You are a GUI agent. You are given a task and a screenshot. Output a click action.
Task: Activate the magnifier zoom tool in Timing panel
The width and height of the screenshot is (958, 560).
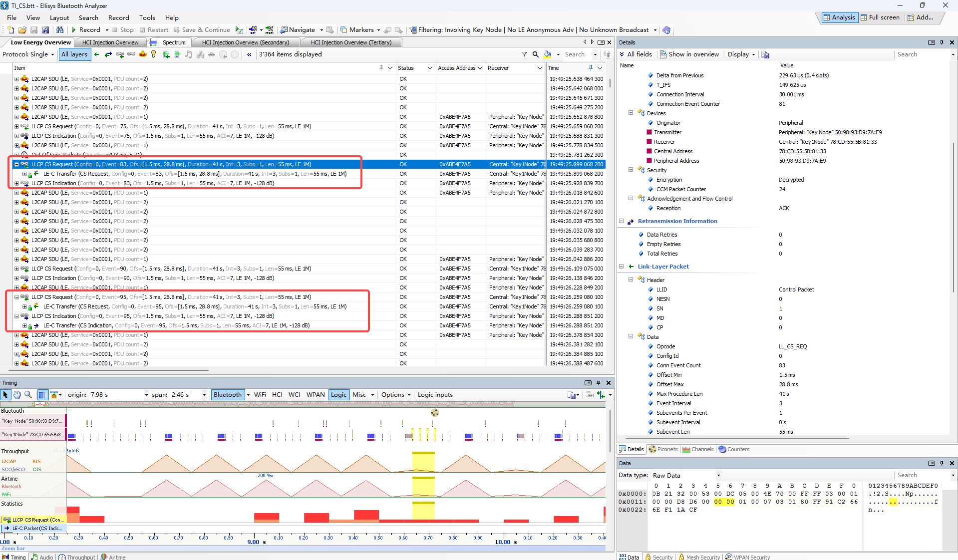28,394
